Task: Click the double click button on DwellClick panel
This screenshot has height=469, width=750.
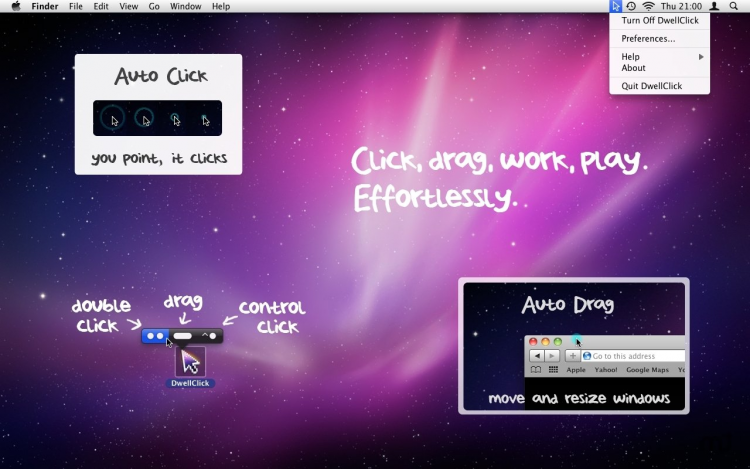Action: tap(155, 336)
